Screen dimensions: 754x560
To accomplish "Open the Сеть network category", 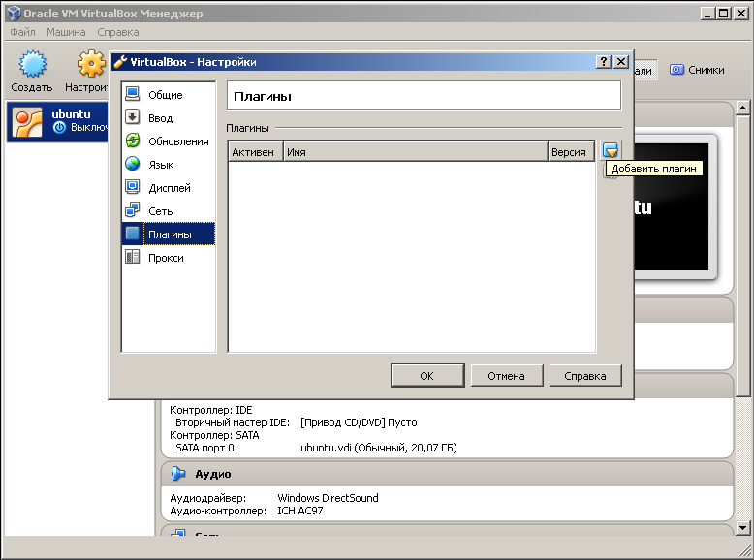I will coord(169,211).
